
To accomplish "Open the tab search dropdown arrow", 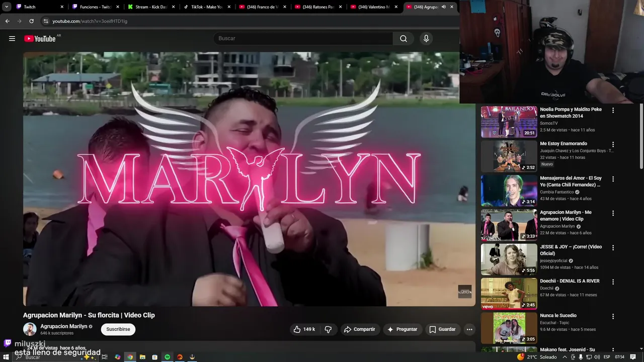I will (x=7, y=7).
